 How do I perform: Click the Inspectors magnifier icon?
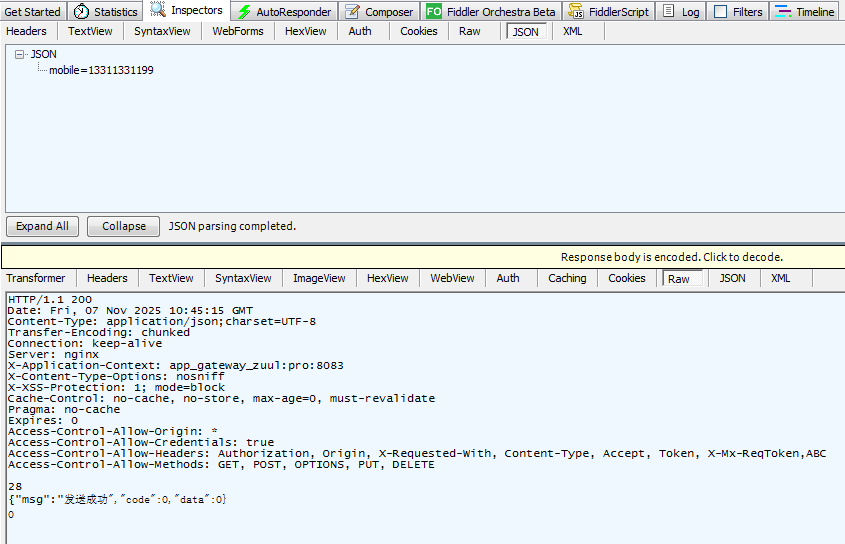click(158, 9)
